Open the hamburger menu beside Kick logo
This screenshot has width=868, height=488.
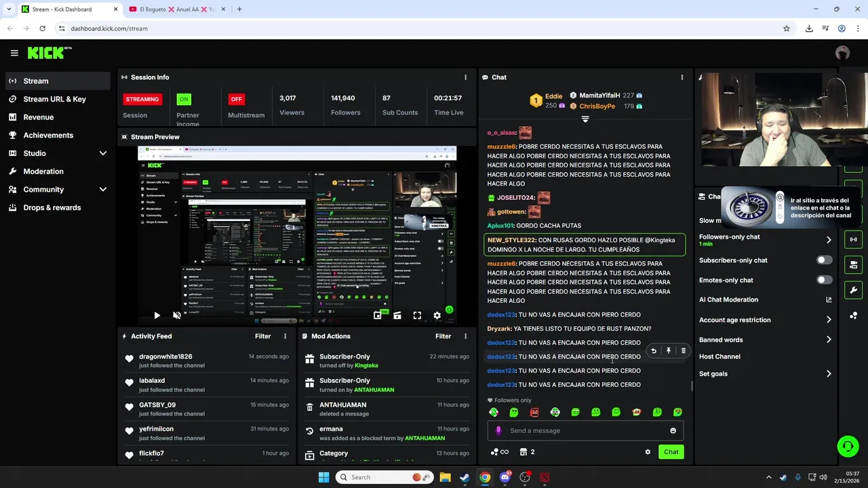(x=14, y=53)
